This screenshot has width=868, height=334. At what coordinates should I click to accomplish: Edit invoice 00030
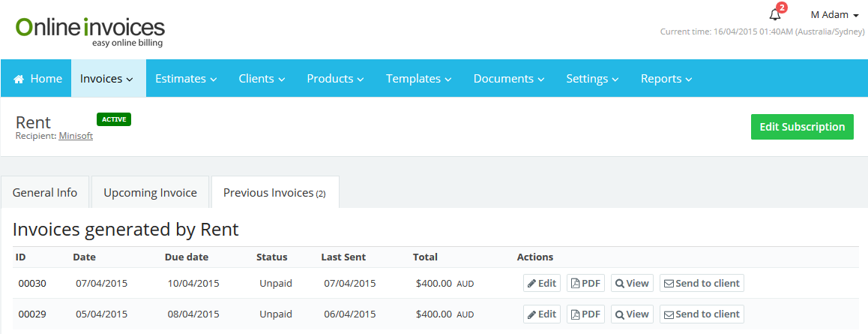[x=541, y=284]
